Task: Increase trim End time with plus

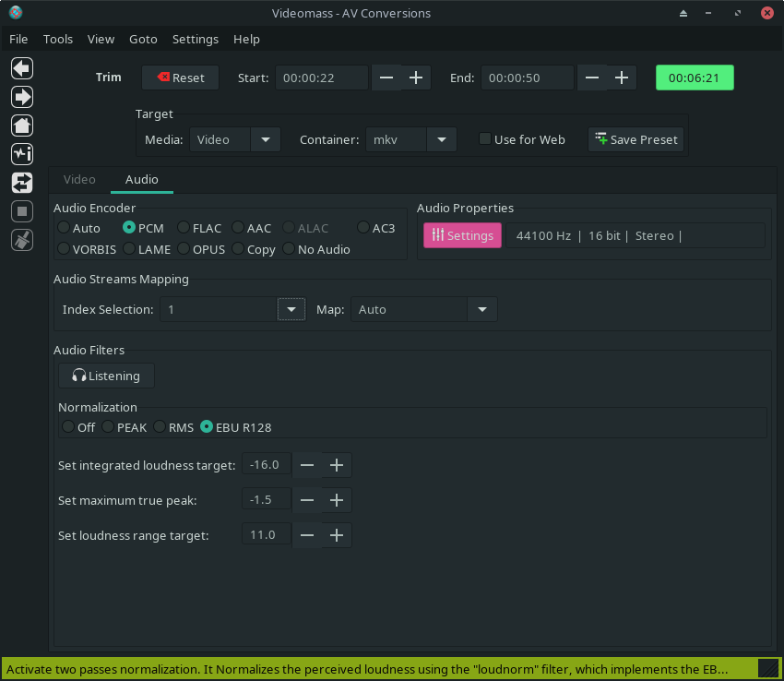Action: pos(622,78)
